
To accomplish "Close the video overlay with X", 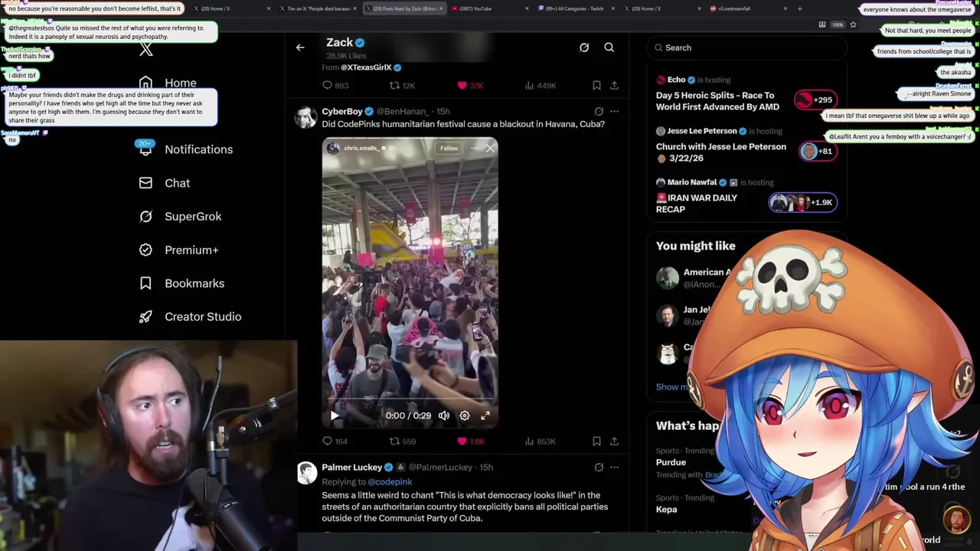I will (490, 148).
